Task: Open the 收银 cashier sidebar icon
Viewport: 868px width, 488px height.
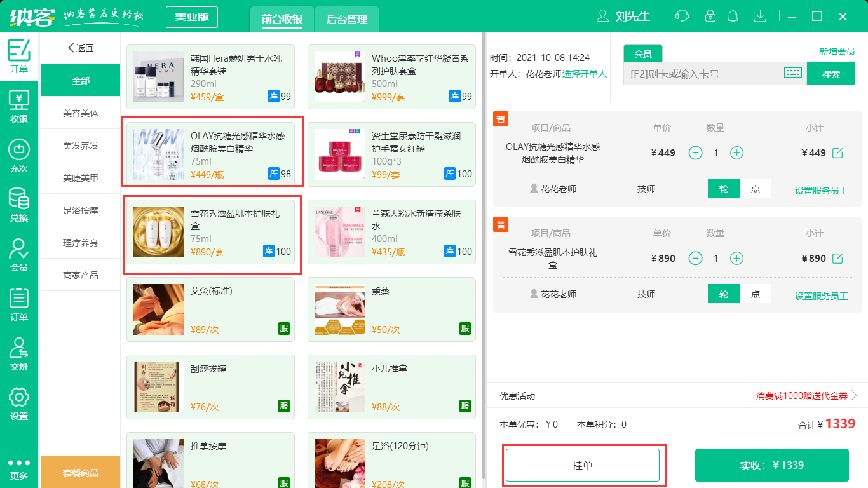Action: (19, 107)
